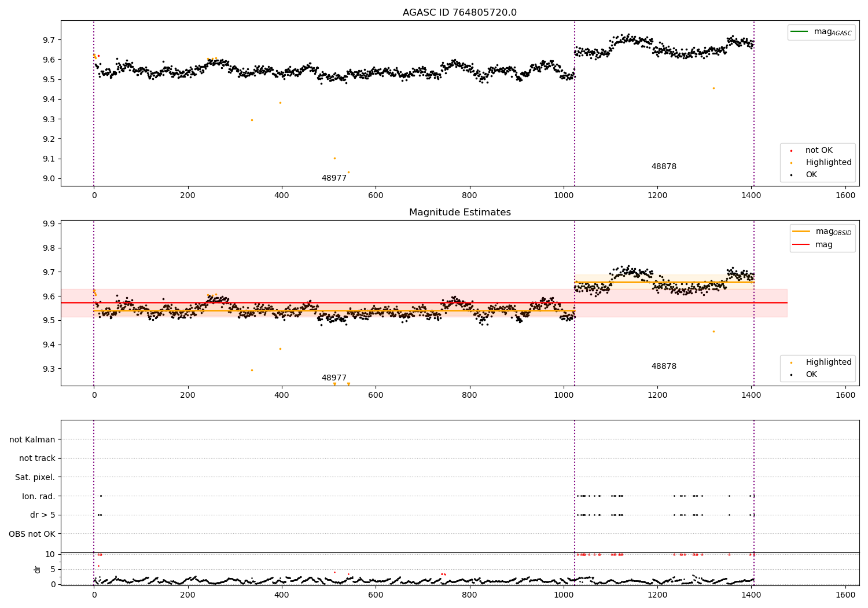Click "48977" label in the Magnitude Estimates plot

tap(334, 378)
